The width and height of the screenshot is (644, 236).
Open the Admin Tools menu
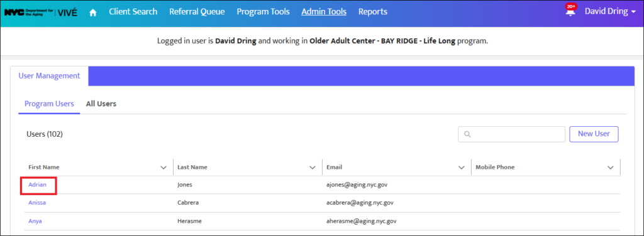pos(324,11)
